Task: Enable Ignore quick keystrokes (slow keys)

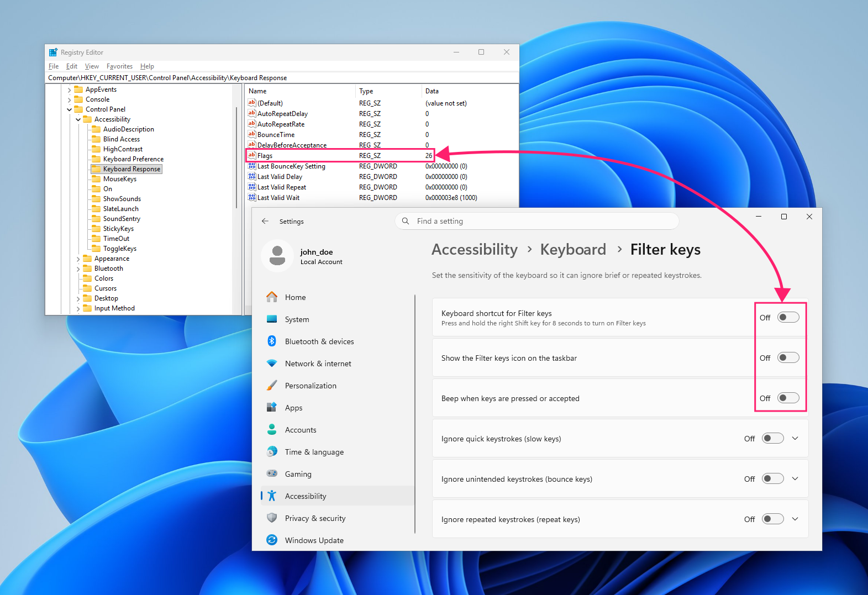Action: point(772,438)
